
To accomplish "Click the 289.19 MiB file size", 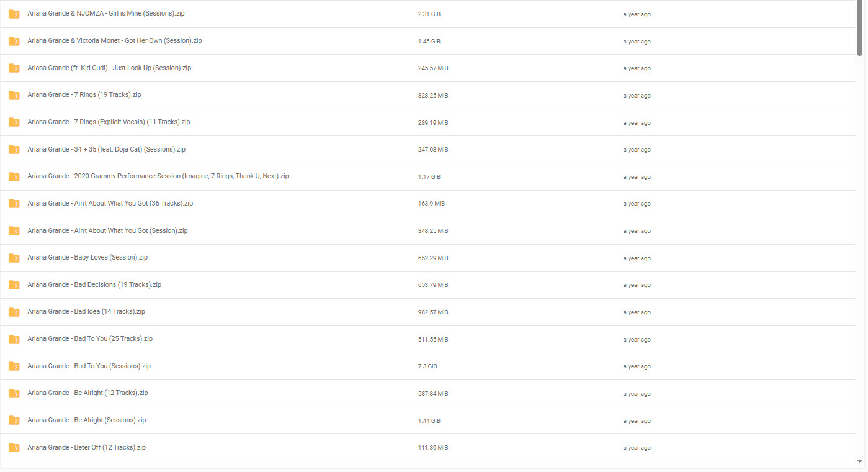I will (x=433, y=123).
